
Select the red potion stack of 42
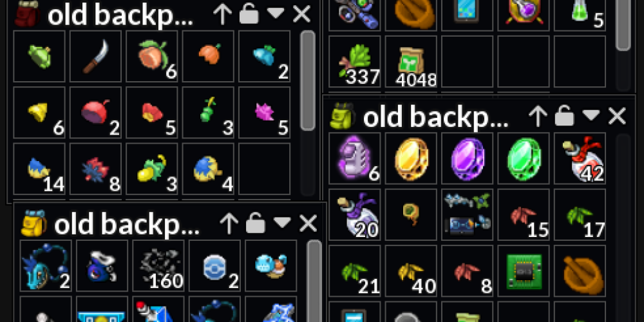point(580,158)
